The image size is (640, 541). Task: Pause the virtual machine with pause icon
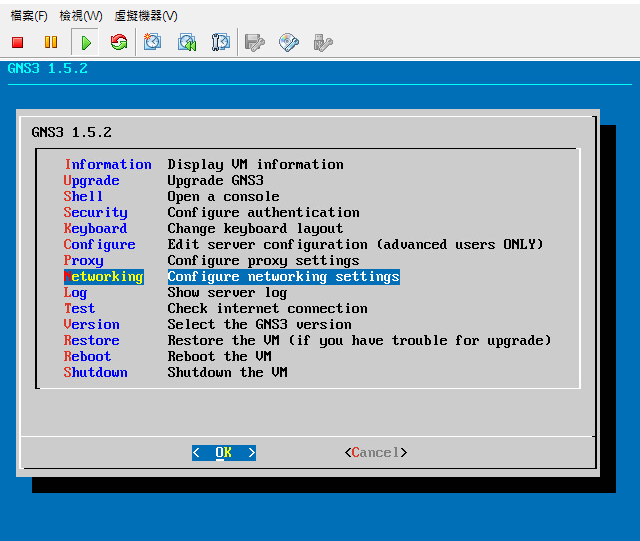click(51, 42)
